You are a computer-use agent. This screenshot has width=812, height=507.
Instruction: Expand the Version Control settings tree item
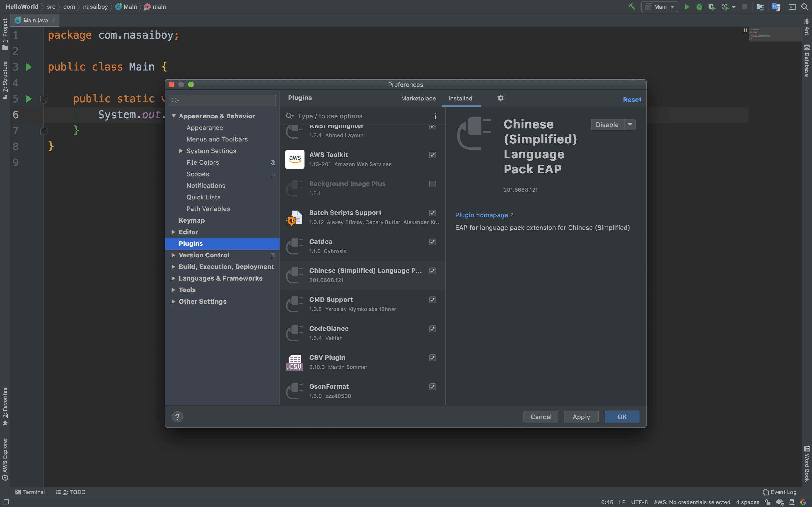(x=173, y=255)
